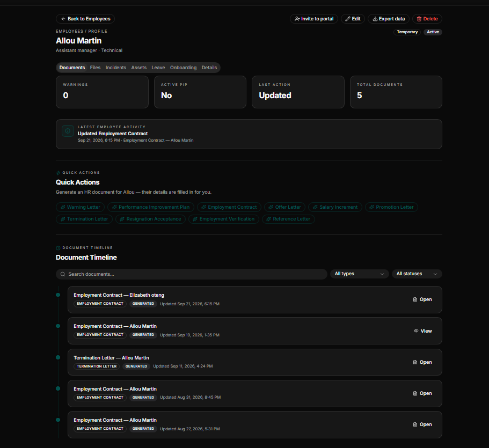Click the lightning icon beside Quick Actions label
The width and height of the screenshot is (489, 448).
click(58, 173)
